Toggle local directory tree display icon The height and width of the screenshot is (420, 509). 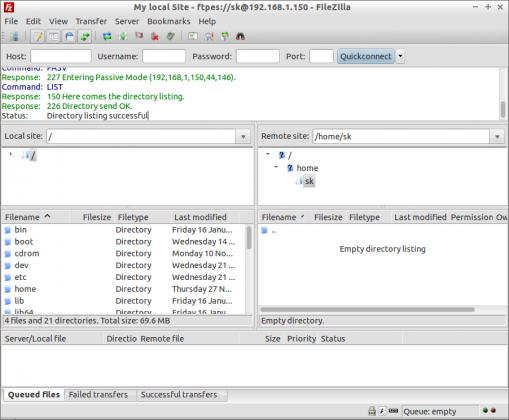(x=53, y=36)
